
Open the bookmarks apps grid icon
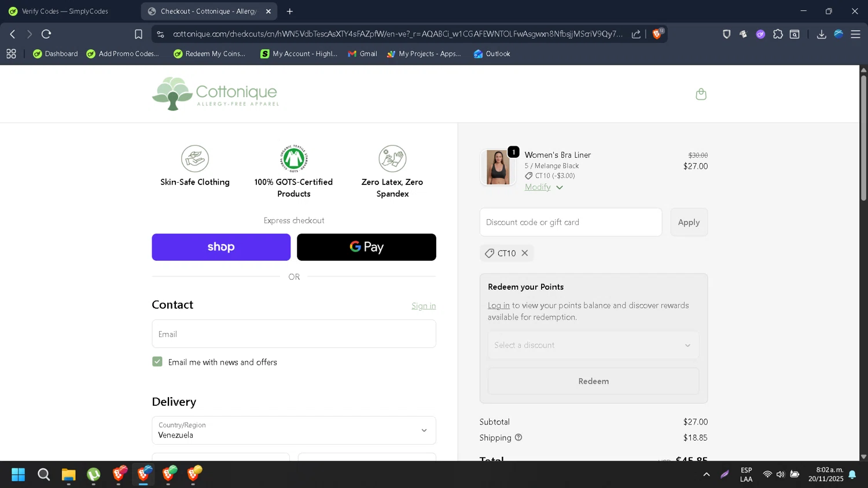coord(11,54)
